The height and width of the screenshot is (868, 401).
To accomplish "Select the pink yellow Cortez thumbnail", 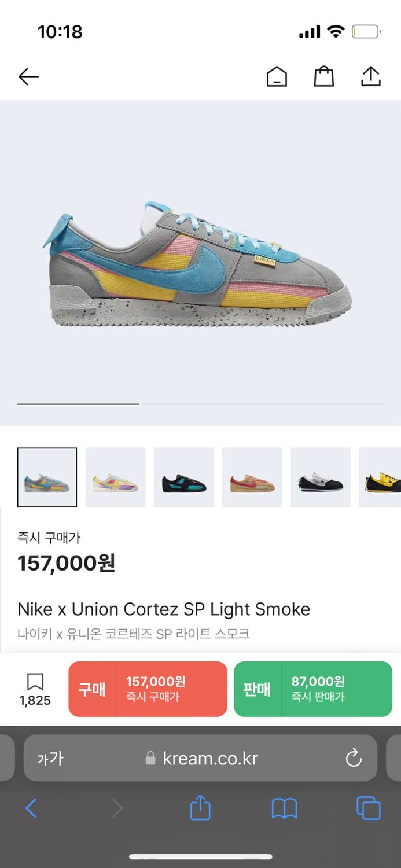I will coord(115,477).
